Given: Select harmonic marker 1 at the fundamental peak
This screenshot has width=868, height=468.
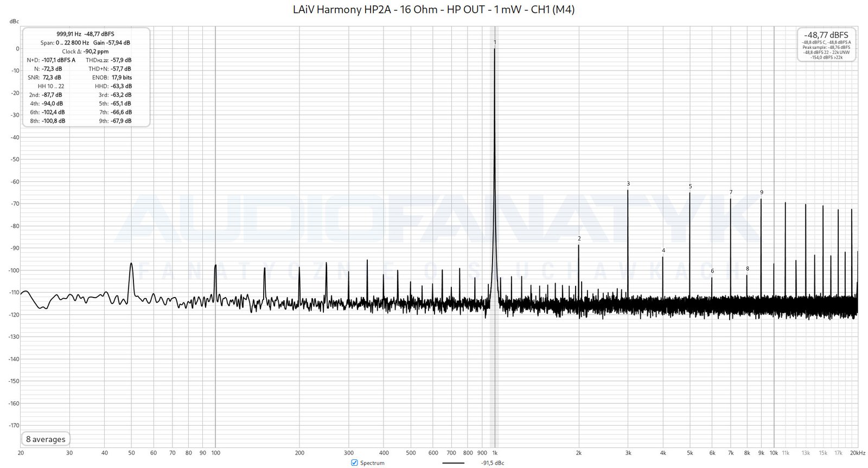Looking at the screenshot, I should click(495, 42).
